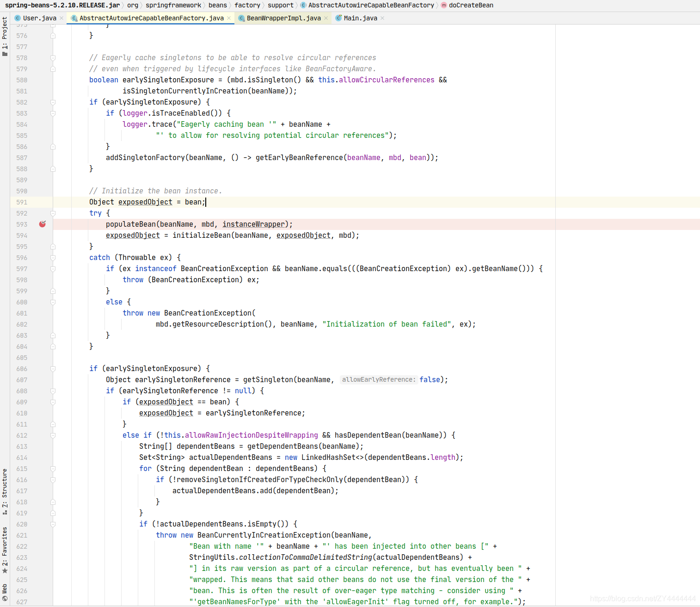Close the BeanWrapperImpl.java tab
This screenshot has height=607, width=700.
pyautogui.click(x=326, y=18)
